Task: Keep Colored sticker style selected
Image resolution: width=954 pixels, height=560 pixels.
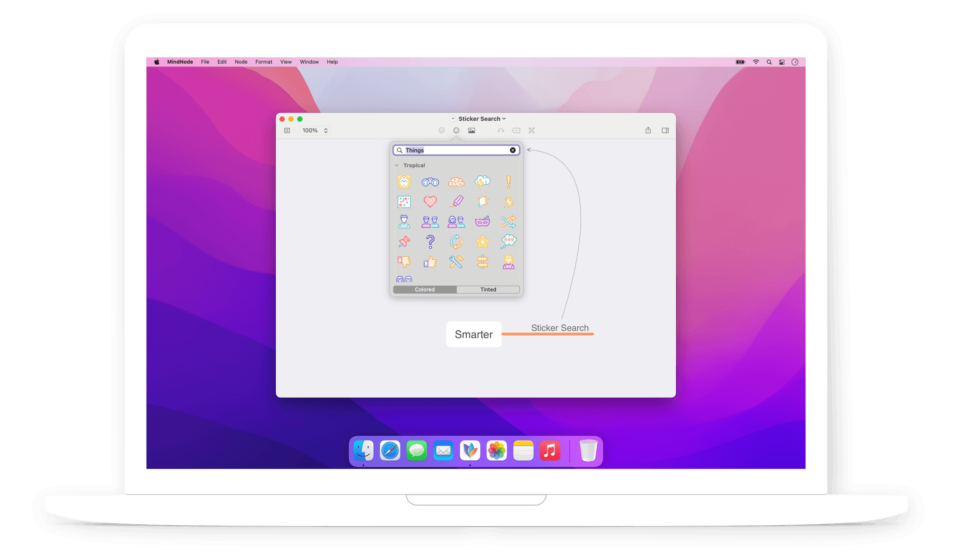Action: pos(424,289)
